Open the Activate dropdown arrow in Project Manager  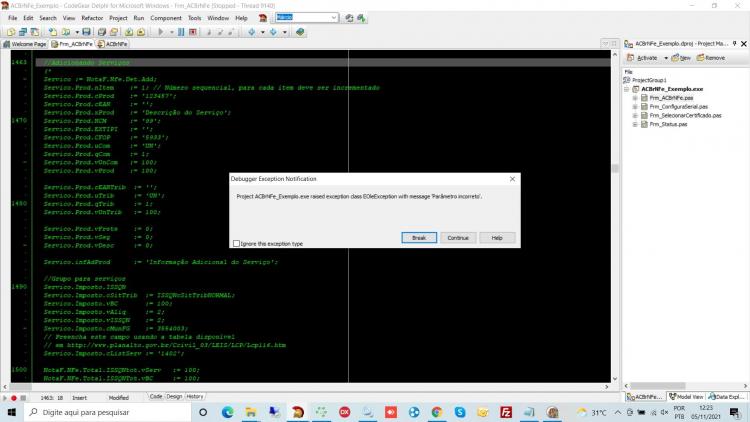[x=665, y=58]
